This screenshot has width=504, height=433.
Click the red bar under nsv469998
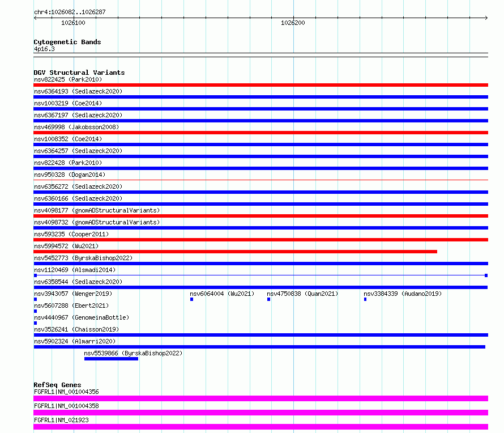(x=260, y=133)
